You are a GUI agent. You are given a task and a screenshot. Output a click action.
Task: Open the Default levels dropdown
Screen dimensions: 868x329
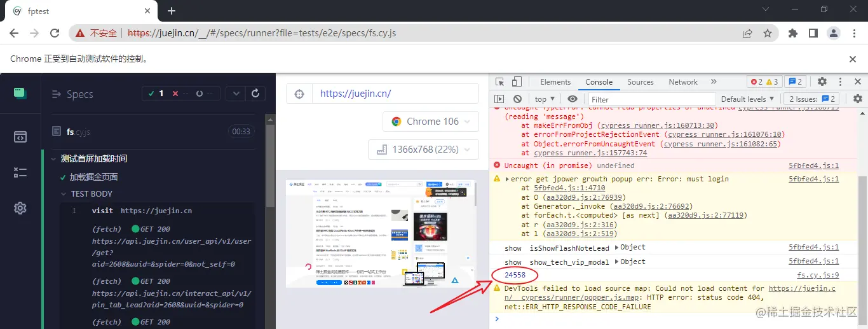click(748, 99)
